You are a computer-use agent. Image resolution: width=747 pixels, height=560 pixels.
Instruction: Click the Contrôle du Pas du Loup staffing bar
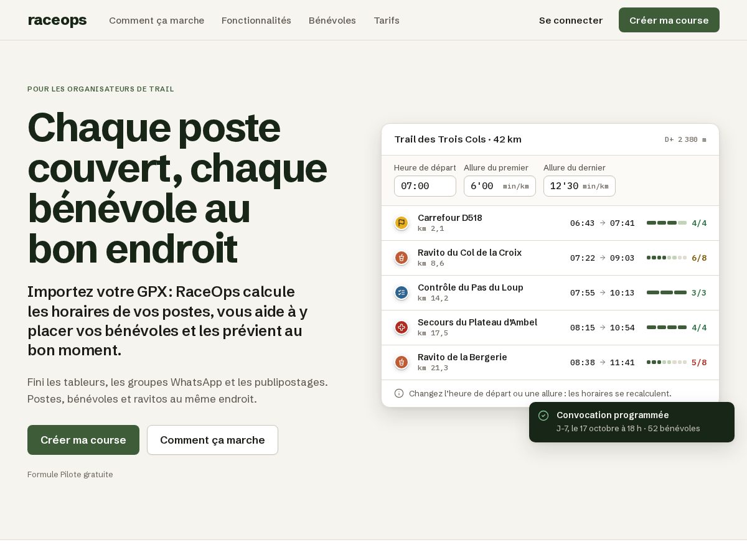pyautogui.click(x=667, y=292)
